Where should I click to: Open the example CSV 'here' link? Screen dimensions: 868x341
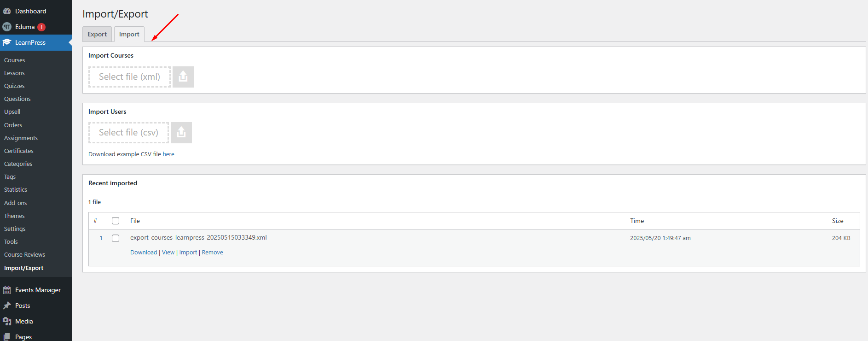click(x=168, y=154)
